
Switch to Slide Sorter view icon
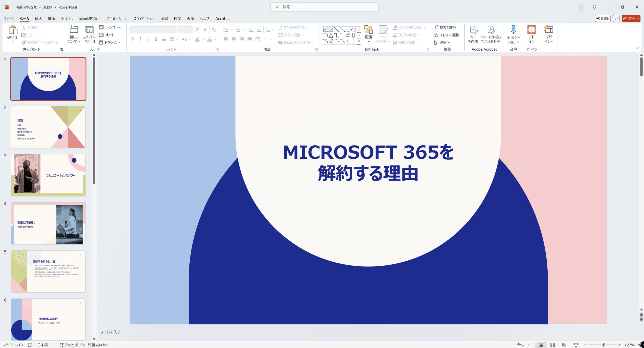tap(552, 345)
